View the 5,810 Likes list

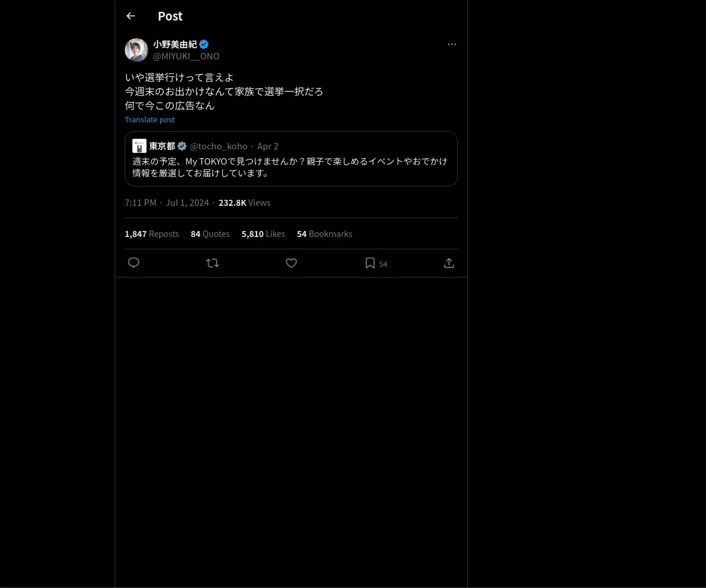[x=263, y=233]
